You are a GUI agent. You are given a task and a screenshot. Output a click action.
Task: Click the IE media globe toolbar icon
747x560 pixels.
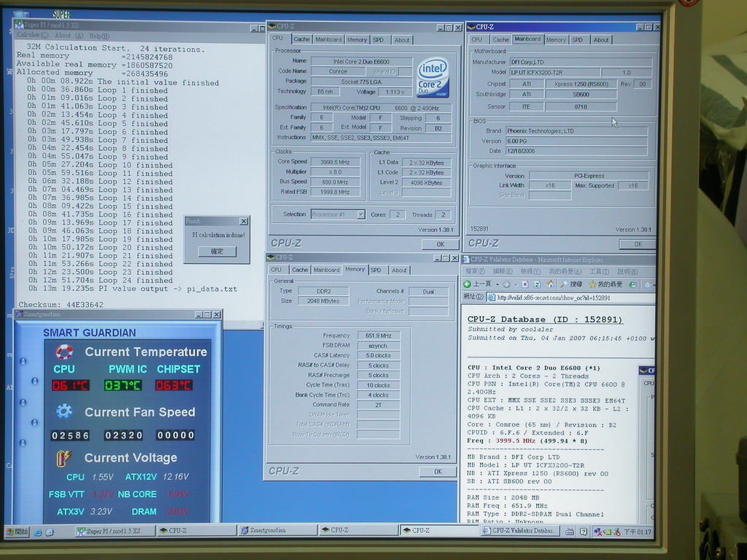click(x=632, y=284)
